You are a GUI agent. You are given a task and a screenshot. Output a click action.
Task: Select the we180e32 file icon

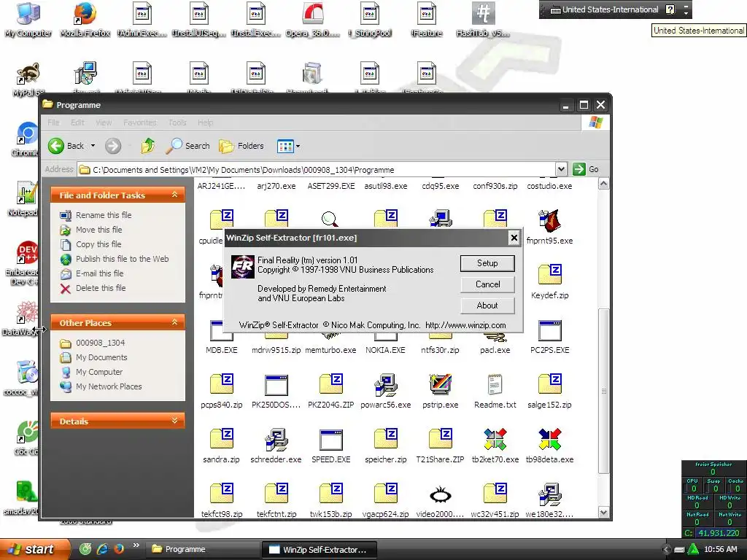click(550, 494)
